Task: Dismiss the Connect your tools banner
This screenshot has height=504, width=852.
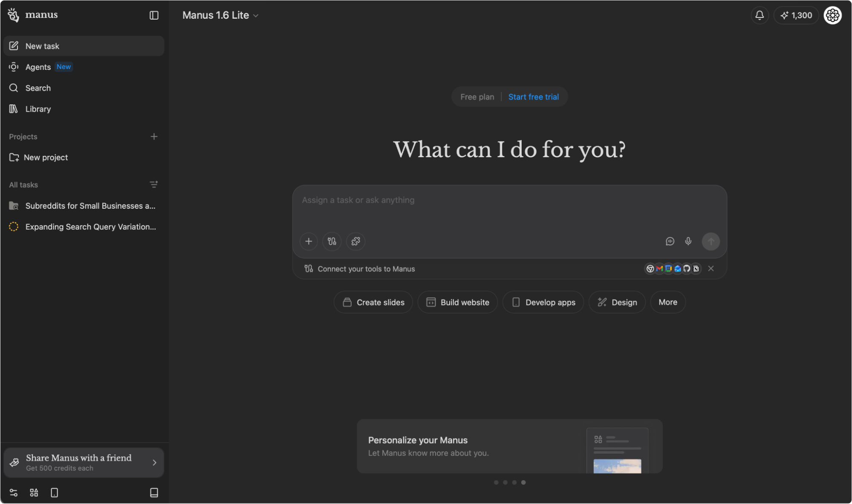Action: click(x=710, y=268)
